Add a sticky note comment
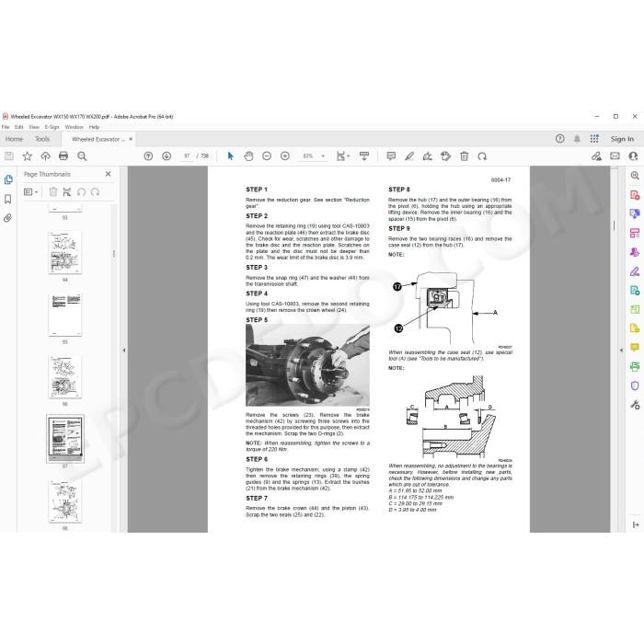The height and width of the screenshot is (644, 644). [391, 156]
